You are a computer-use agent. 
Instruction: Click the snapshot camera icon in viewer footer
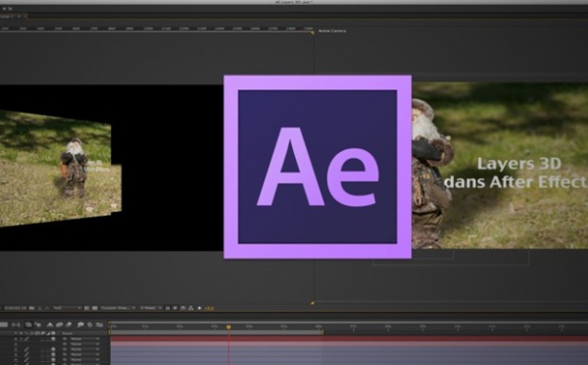coord(32,308)
